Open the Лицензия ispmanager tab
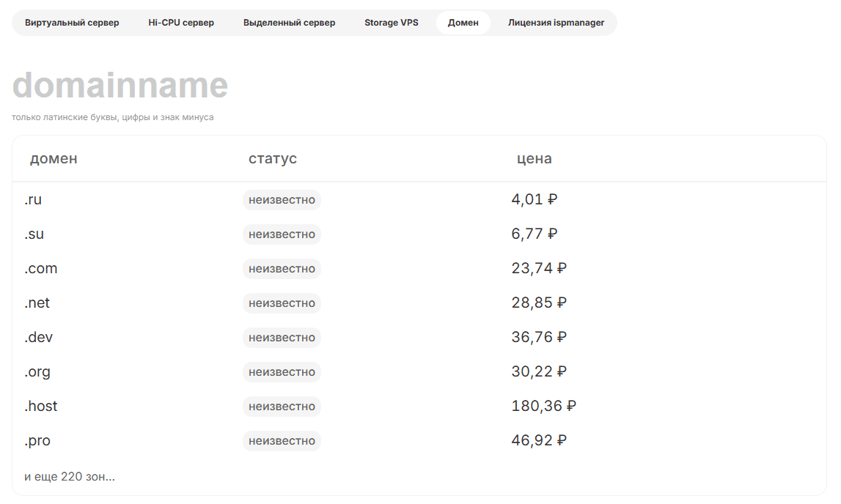This screenshot has width=841, height=504. tap(556, 23)
